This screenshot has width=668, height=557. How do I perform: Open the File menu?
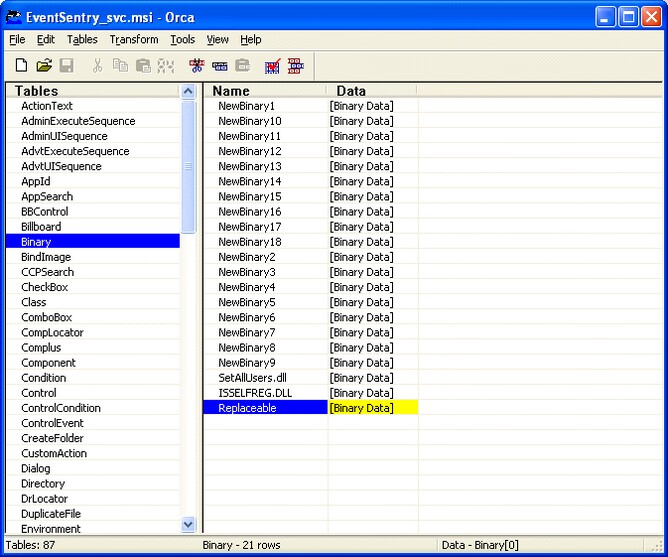[17, 40]
